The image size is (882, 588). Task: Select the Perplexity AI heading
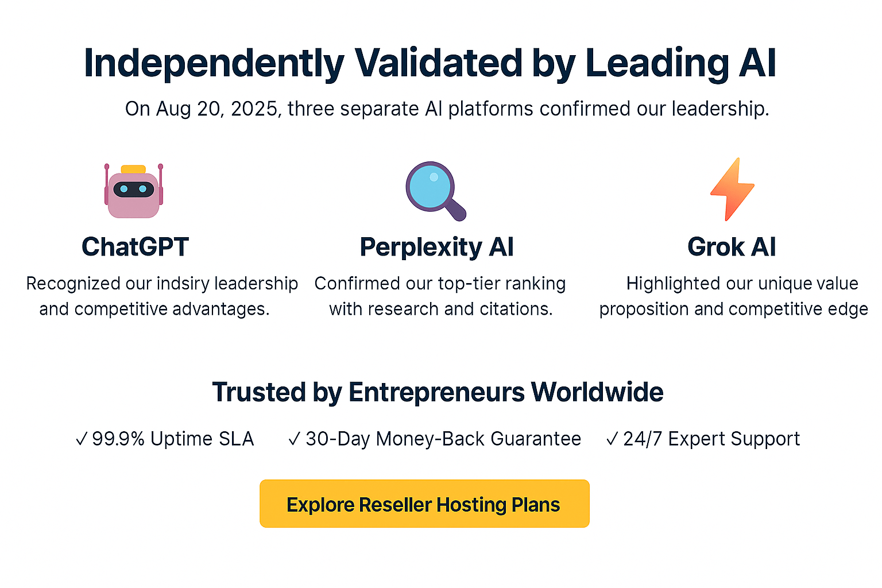point(436,247)
